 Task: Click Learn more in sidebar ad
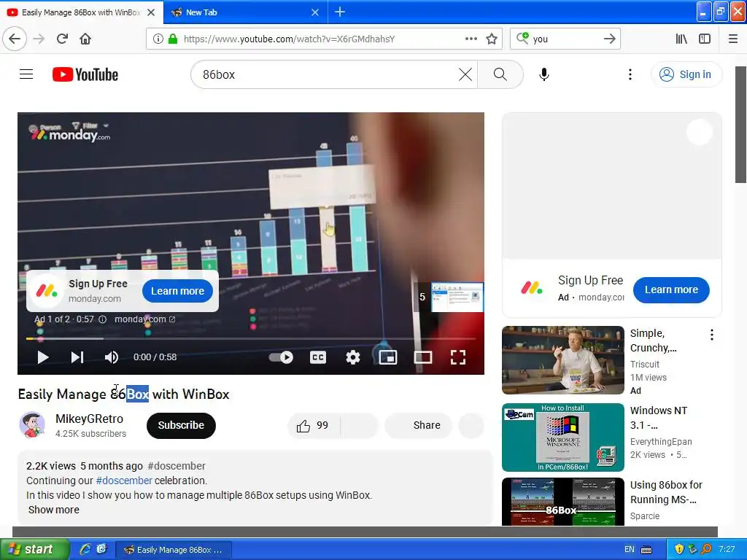coord(671,289)
